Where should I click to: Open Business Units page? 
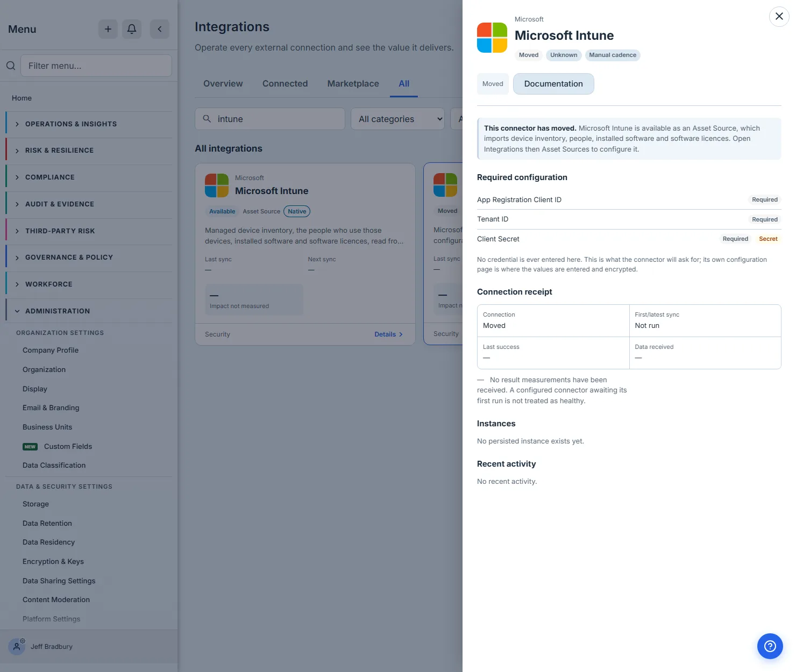(x=47, y=427)
